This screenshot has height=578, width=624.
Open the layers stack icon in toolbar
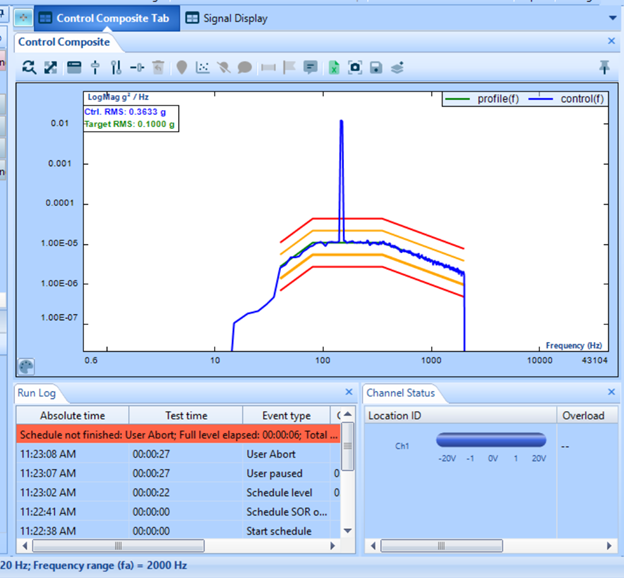(397, 67)
